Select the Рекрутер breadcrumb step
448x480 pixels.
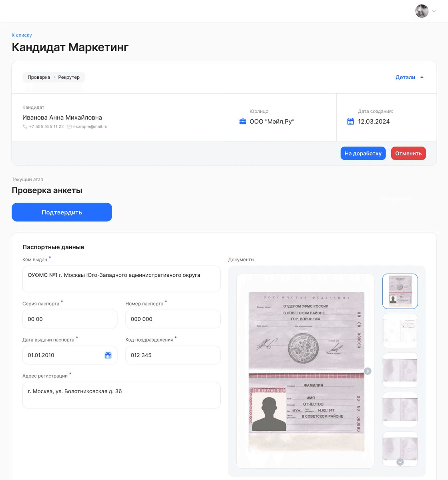pyautogui.click(x=69, y=77)
